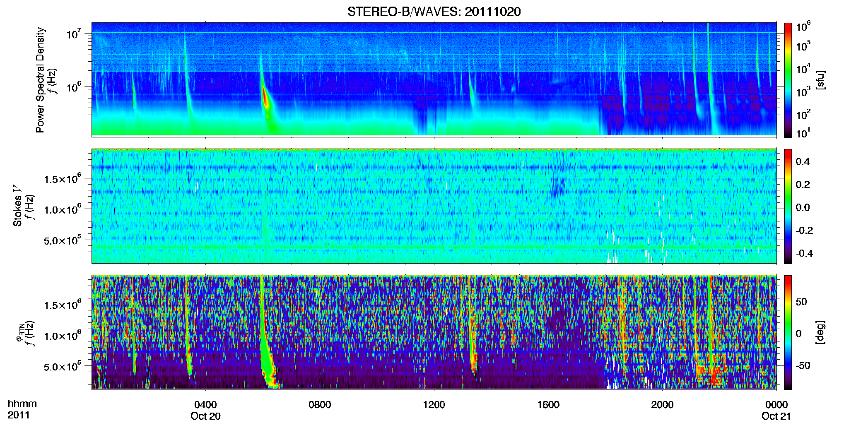
Task: Select the 10^5 value on sfu color bar
Action: click(x=803, y=46)
